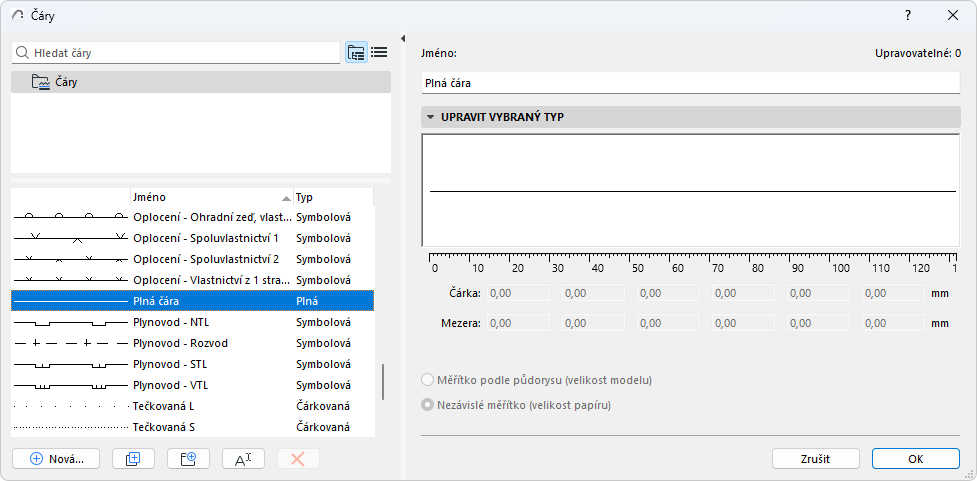Click the Plynovod - NTL line preview symbol
The image size is (977, 481).
[x=70, y=323]
